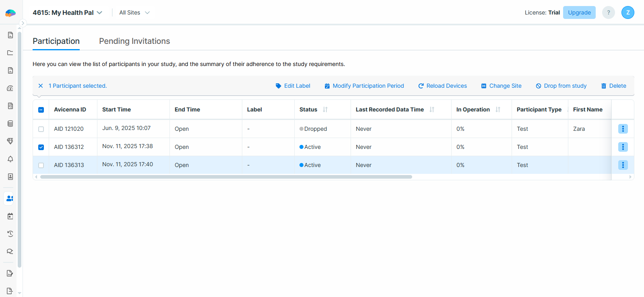This screenshot has width=644, height=297.
Task: Open the dashboard gauge sidebar icon
Action: (x=10, y=88)
